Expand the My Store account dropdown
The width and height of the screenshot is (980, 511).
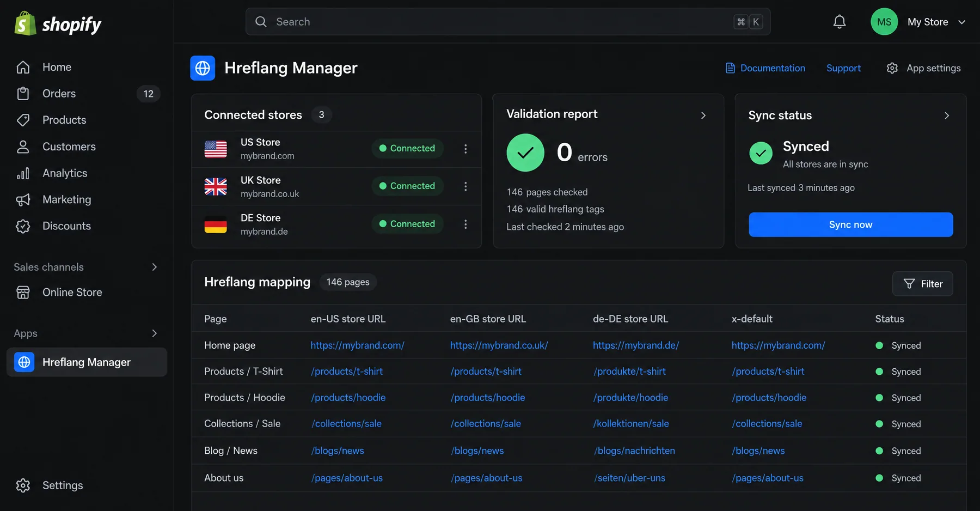coord(962,22)
